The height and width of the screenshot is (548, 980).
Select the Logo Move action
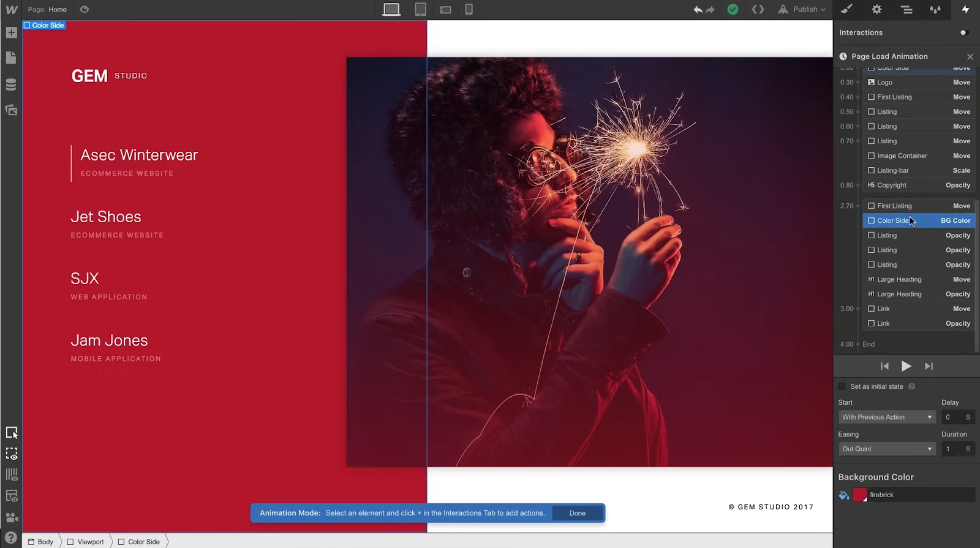tap(919, 82)
